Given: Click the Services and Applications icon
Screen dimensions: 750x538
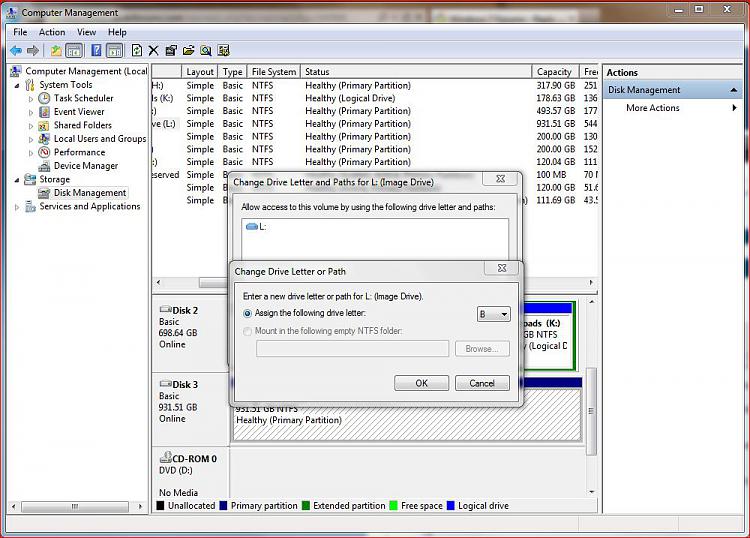Looking at the screenshot, I should point(30,206).
